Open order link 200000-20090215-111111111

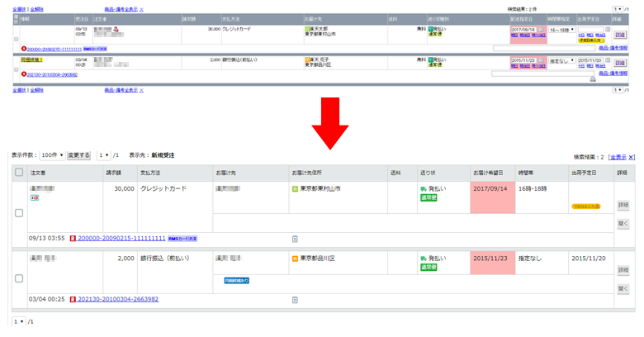[x=121, y=239]
